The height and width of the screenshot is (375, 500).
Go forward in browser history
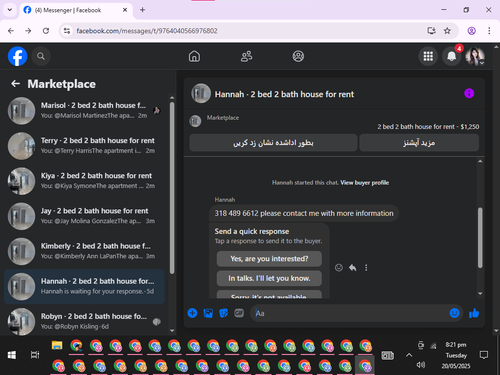(28, 31)
